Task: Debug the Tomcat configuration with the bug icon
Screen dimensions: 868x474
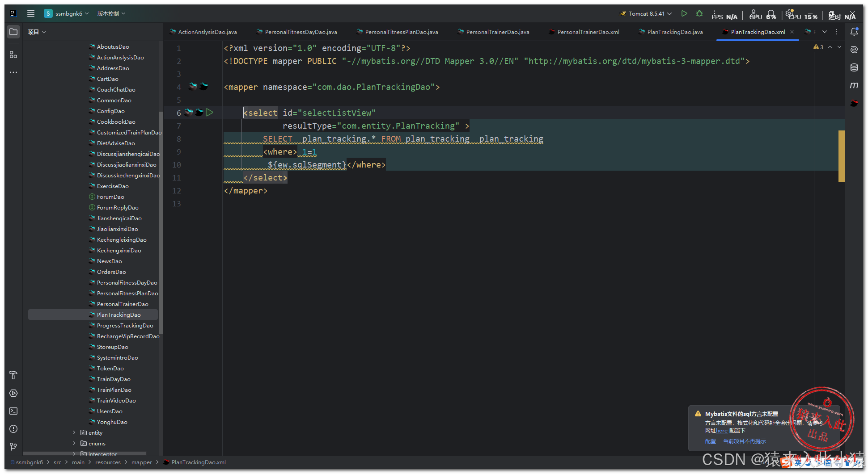Action: [699, 13]
